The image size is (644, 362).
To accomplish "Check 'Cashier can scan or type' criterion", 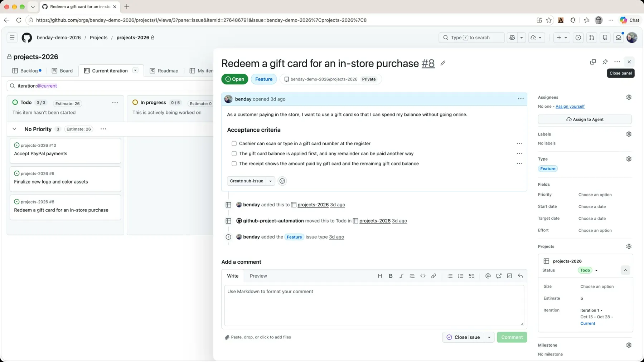I will point(234,143).
